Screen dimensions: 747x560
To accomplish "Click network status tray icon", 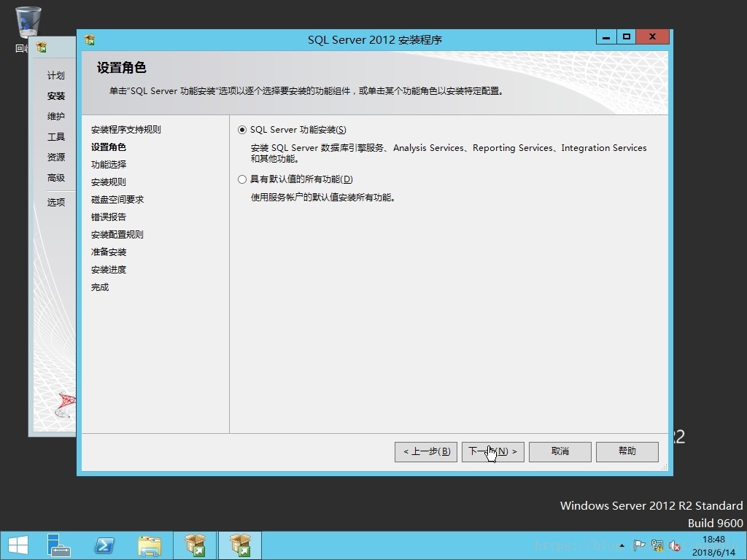I will click(657, 545).
